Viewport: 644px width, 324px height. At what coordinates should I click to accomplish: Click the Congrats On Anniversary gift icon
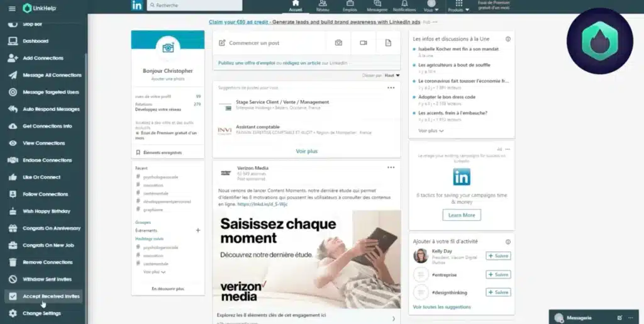coord(13,228)
